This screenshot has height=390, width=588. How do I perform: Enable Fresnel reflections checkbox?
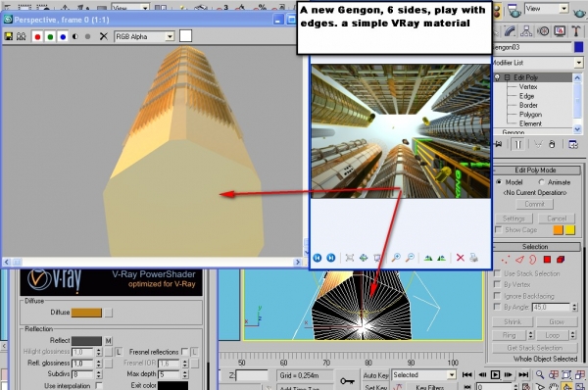pos(184,352)
